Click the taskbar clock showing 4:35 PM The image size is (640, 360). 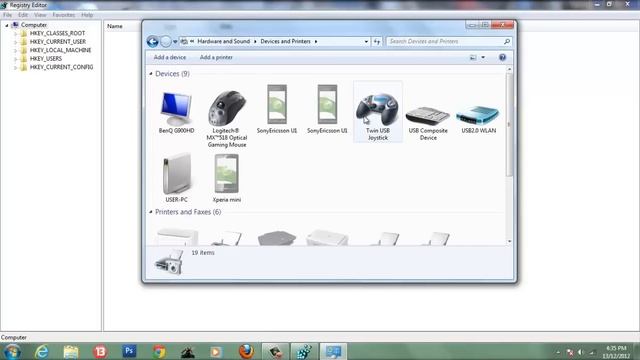(616, 352)
